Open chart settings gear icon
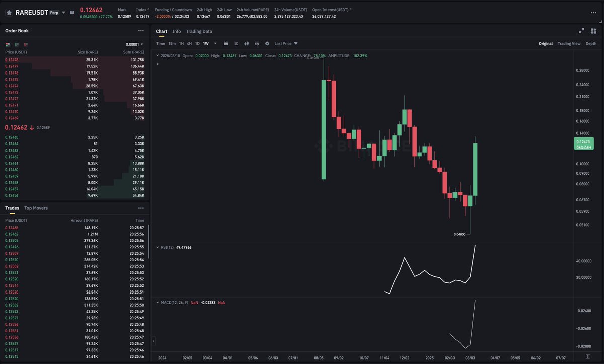604x364 pixels. 267,44
